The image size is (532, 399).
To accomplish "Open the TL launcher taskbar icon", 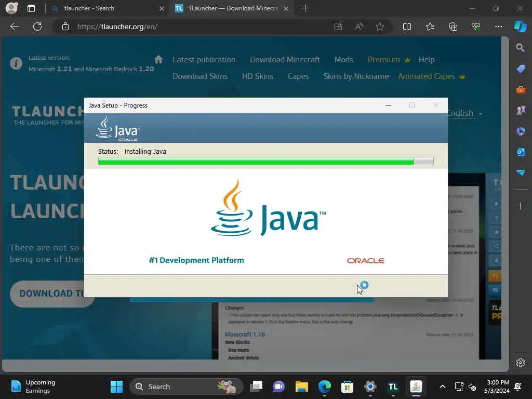I will tap(393, 387).
